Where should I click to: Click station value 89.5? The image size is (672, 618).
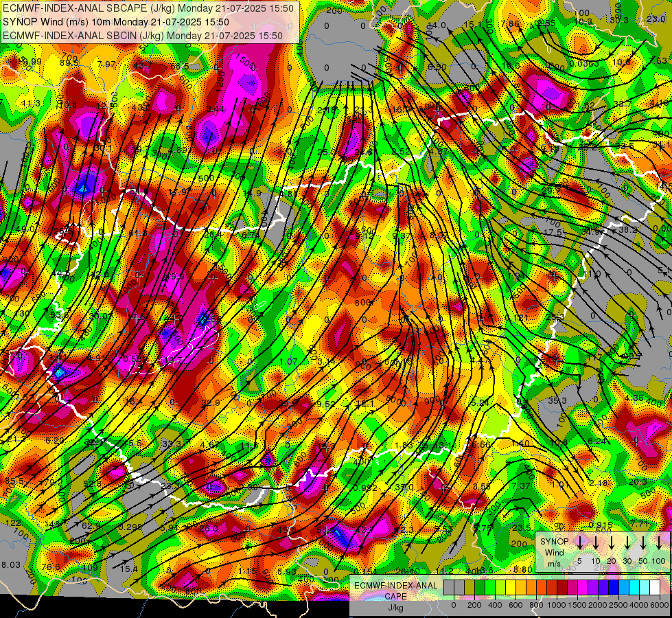(x=69, y=63)
